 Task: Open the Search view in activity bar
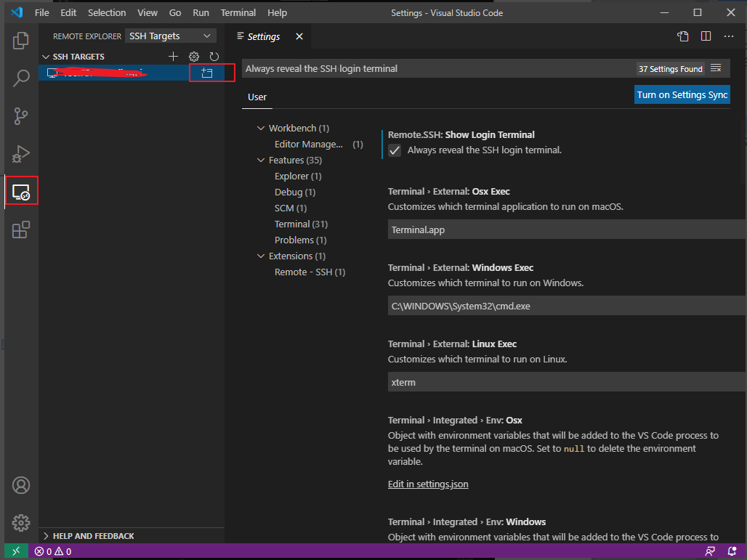pyautogui.click(x=21, y=78)
